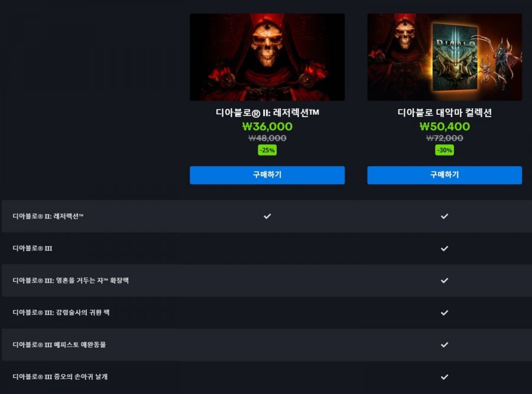Click the Diablo Prime Evil Collection cover image
The image size is (532, 394).
[x=445, y=57]
